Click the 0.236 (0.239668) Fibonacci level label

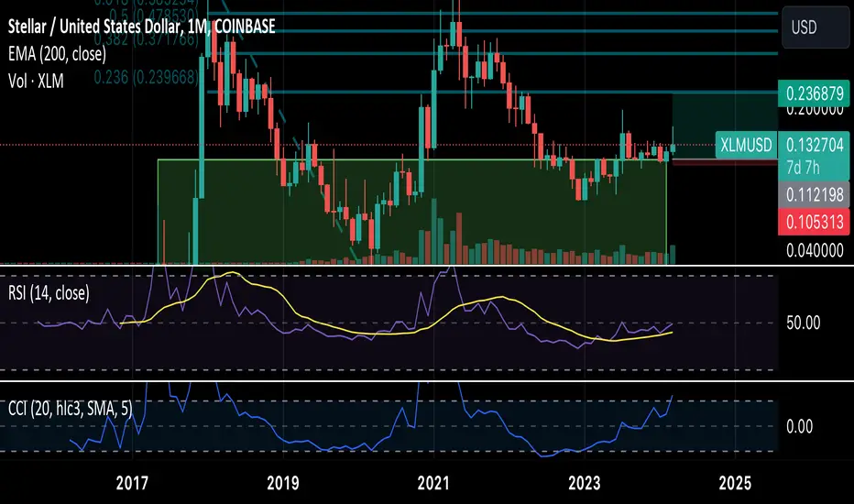pos(146,77)
